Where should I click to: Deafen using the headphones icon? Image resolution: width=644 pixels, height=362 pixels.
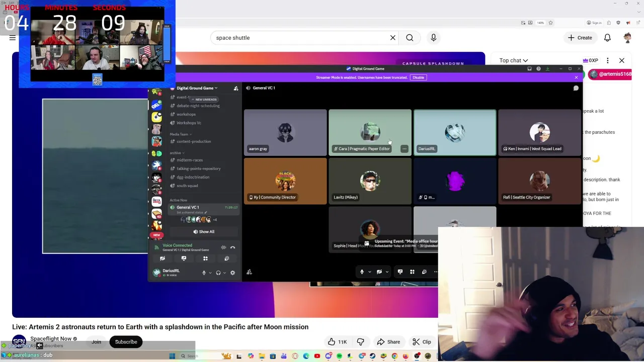218,273
